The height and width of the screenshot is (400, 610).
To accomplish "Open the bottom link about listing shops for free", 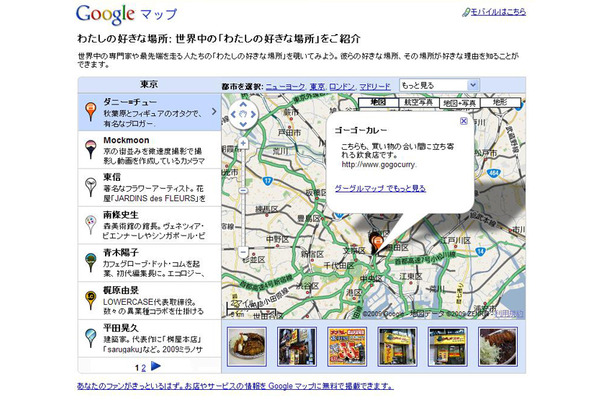I will 235,386.
